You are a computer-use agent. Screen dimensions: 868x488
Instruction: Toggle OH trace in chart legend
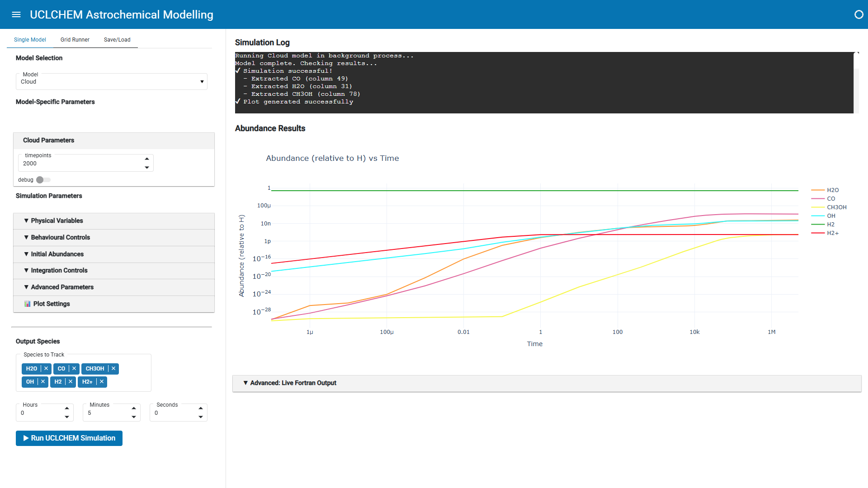(823, 216)
